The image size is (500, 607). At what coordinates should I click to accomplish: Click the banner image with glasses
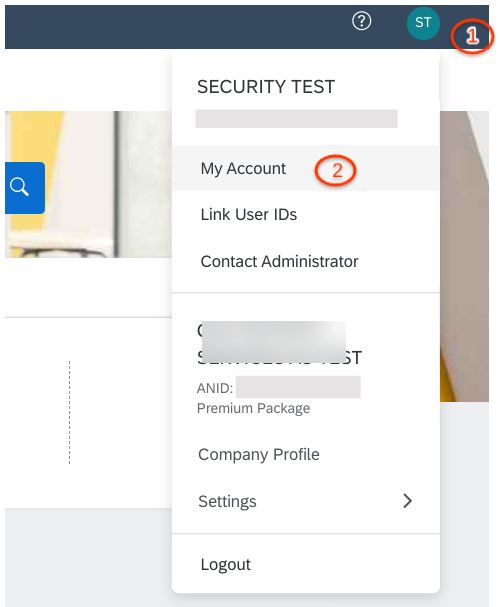(x=88, y=184)
